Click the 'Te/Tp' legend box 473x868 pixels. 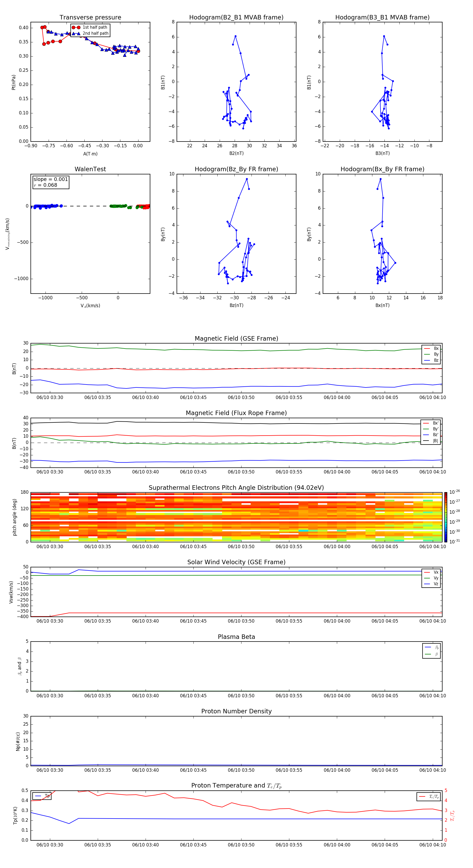click(429, 797)
